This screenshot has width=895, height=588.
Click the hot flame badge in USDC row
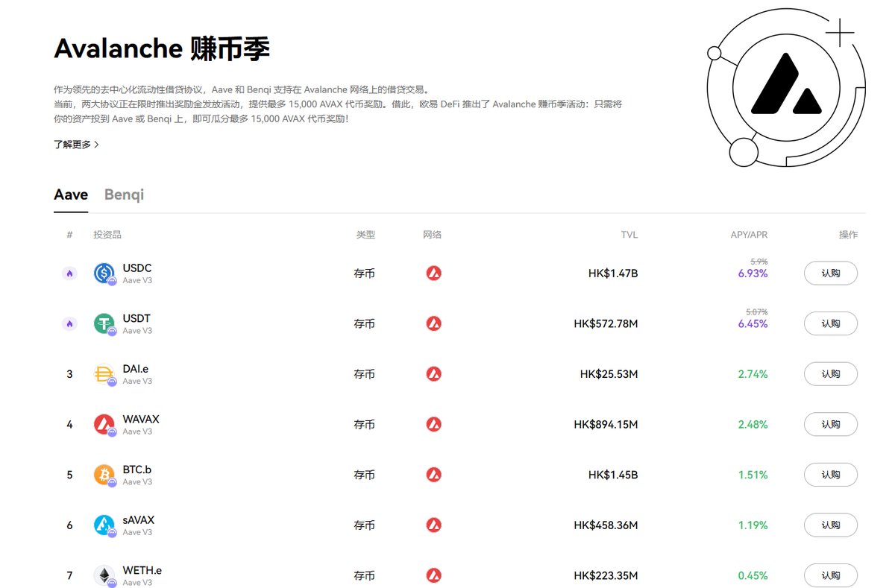[69, 274]
